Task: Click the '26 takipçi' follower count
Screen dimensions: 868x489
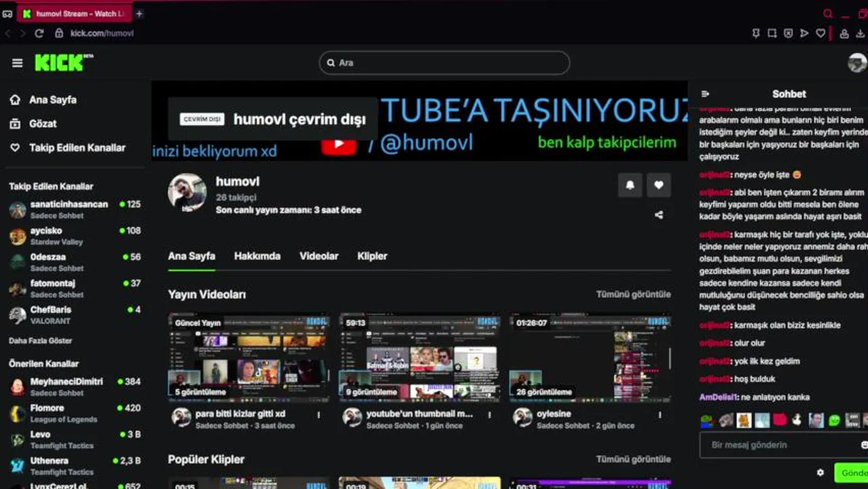Action: click(236, 197)
